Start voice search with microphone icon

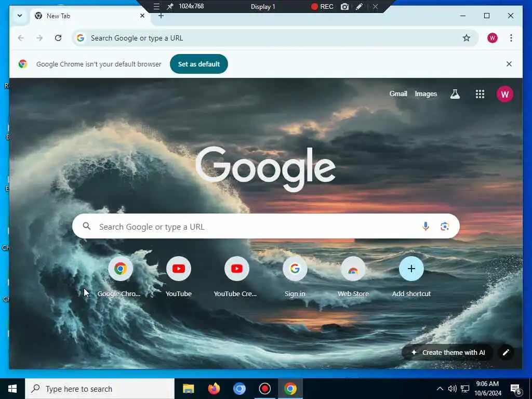click(x=425, y=226)
